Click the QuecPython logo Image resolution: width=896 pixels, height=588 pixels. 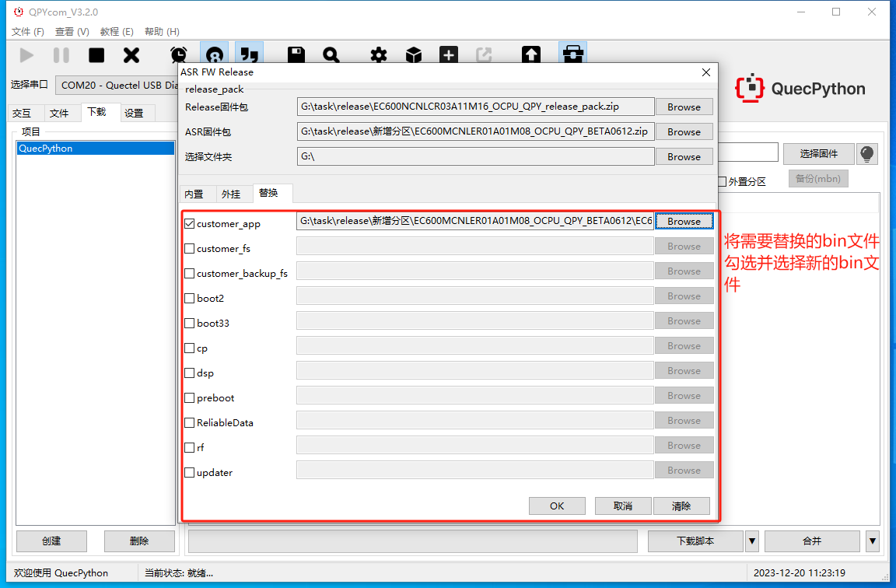(800, 88)
